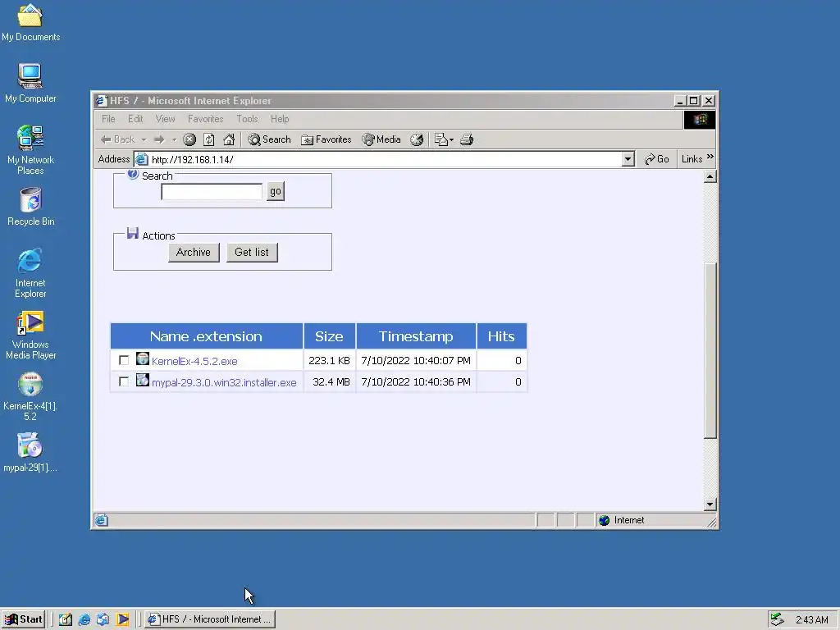Click the Internet Explorer desktop icon

pyautogui.click(x=30, y=273)
